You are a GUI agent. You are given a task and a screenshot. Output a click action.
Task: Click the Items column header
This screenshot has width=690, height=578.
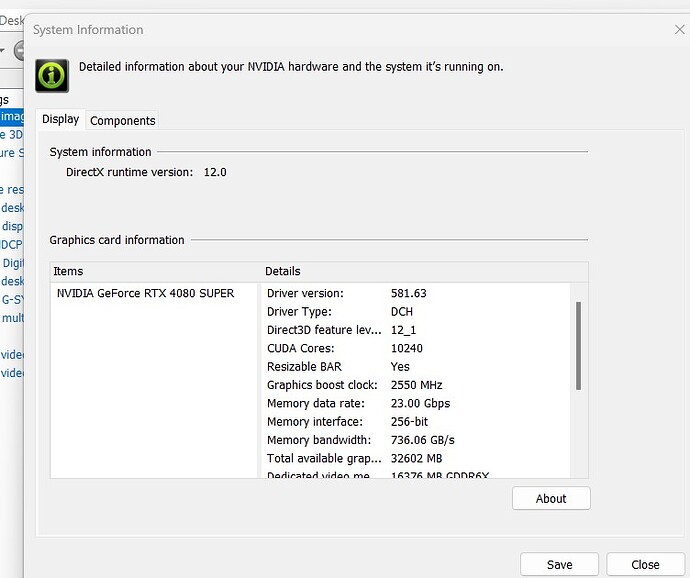click(68, 271)
